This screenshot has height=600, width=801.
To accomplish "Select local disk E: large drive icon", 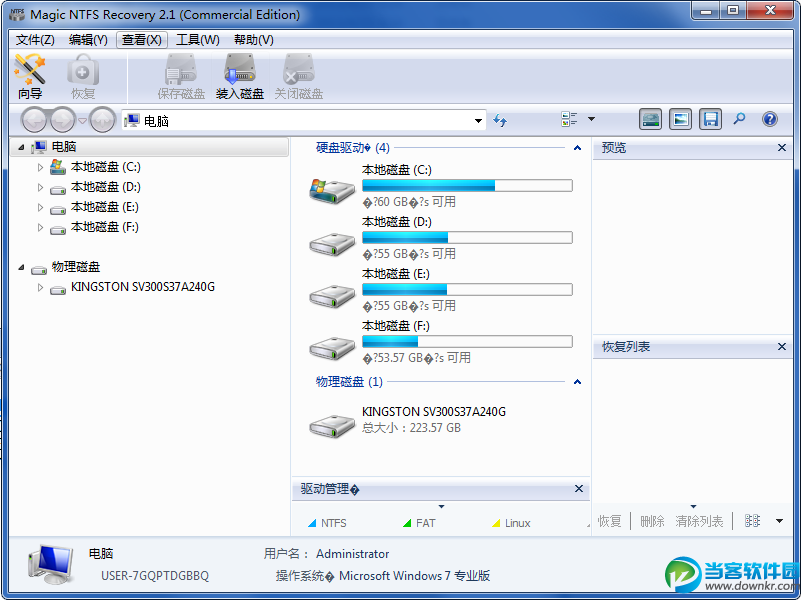I will pyautogui.click(x=332, y=296).
